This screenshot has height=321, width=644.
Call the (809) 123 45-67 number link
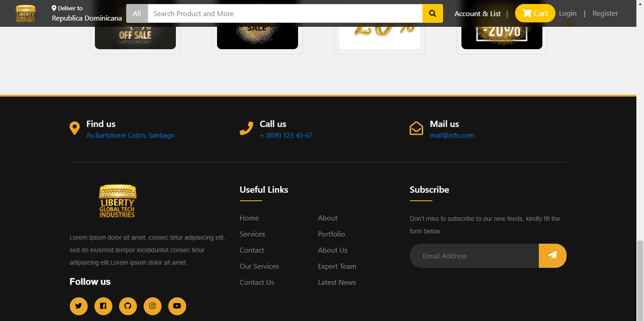tap(286, 135)
